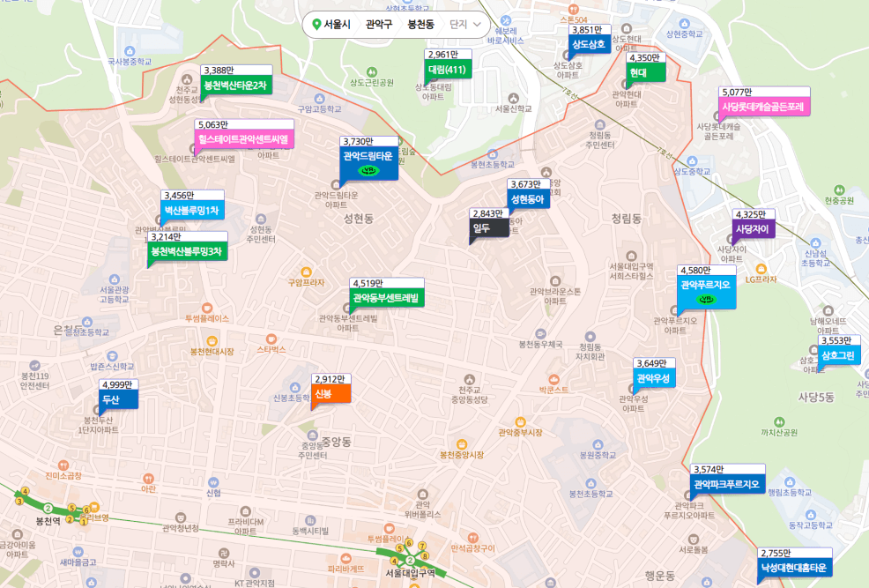Click the 중앙동 neighborhood label
Viewport: 869px width, 588px height.
point(336,442)
